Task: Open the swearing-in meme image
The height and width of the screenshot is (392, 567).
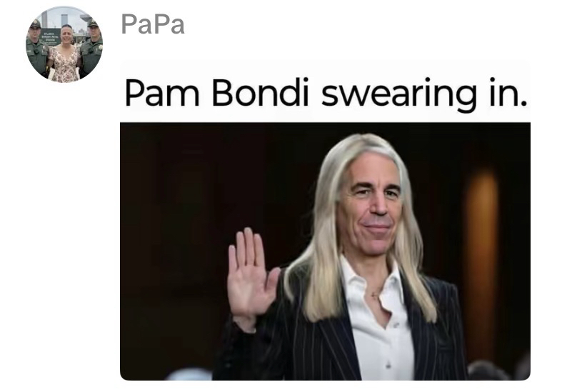Action: coord(325,251)
